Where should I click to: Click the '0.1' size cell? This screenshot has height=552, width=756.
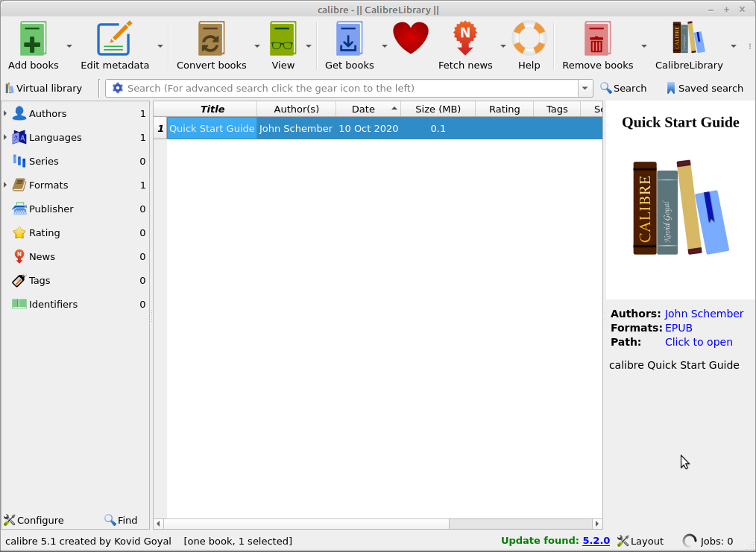(438, 129)
